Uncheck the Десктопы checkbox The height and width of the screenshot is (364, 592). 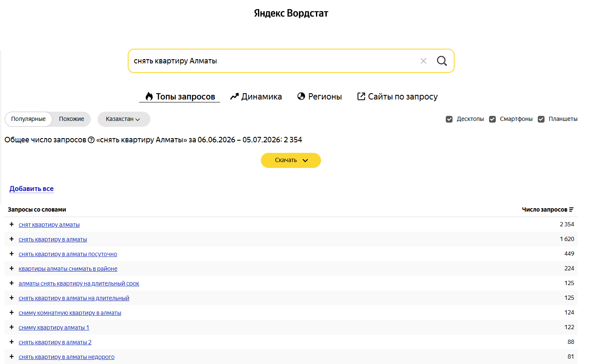449,119
